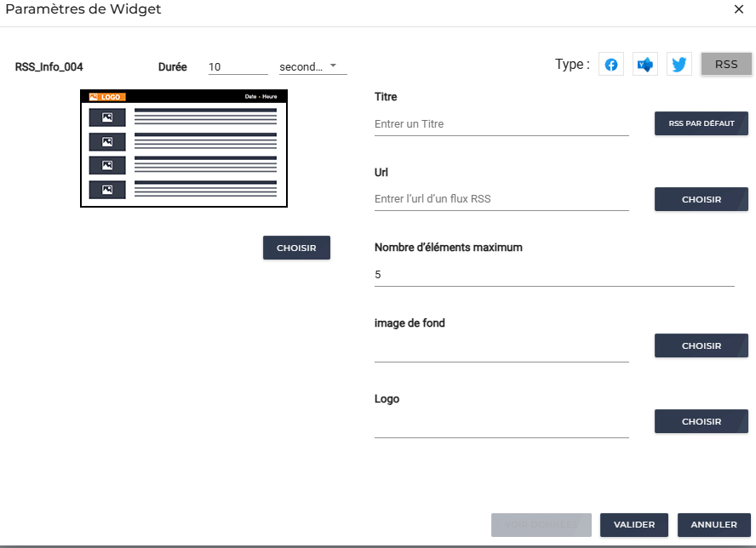Click the image de fond field
Screen dimensions: 756x548
click(501, 350)
